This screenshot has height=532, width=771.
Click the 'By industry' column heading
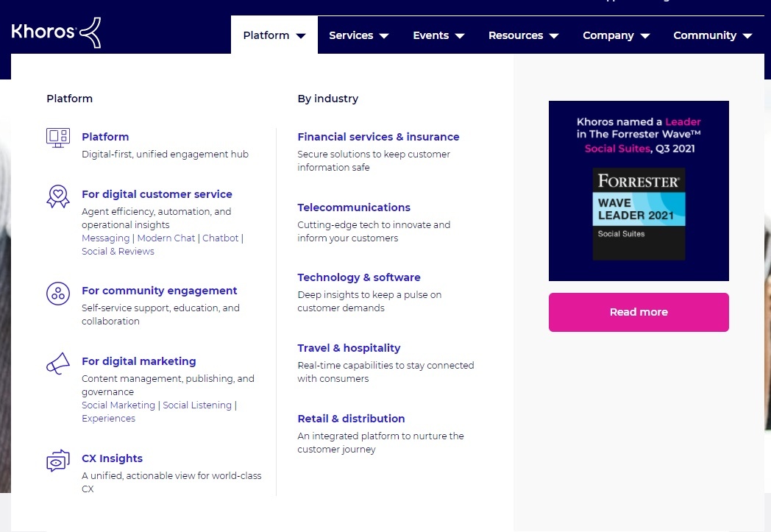(328, 99)
